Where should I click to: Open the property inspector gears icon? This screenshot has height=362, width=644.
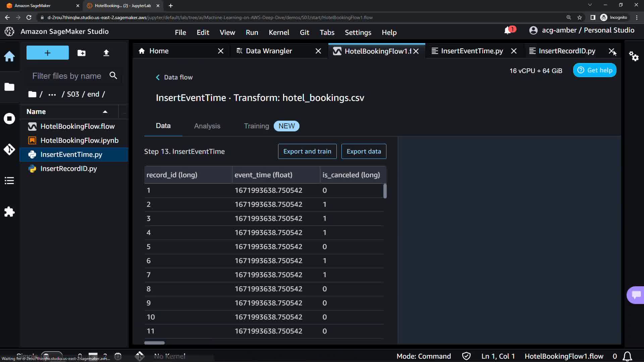pyautogui.click(x=634, y=56)
